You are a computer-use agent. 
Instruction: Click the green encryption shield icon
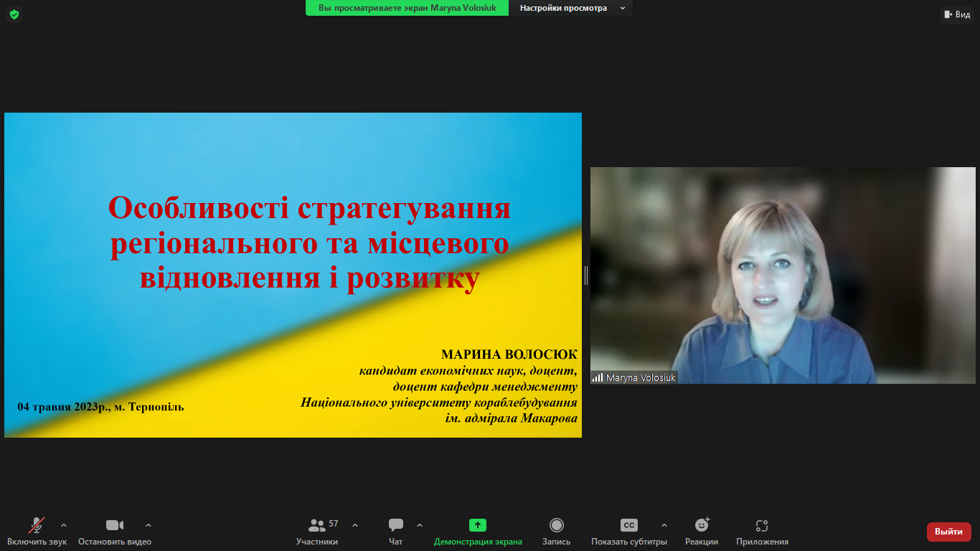14,14
